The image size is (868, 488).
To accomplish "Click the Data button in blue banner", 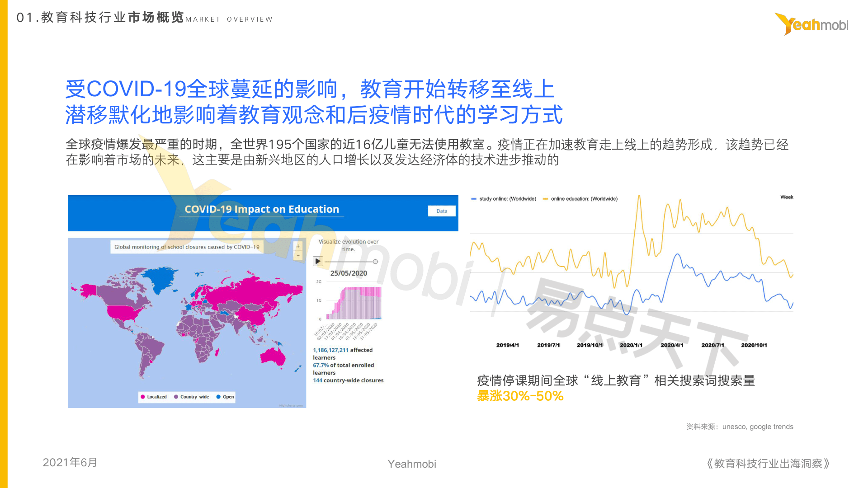I will pyautogui.click(x=442, y=211).
